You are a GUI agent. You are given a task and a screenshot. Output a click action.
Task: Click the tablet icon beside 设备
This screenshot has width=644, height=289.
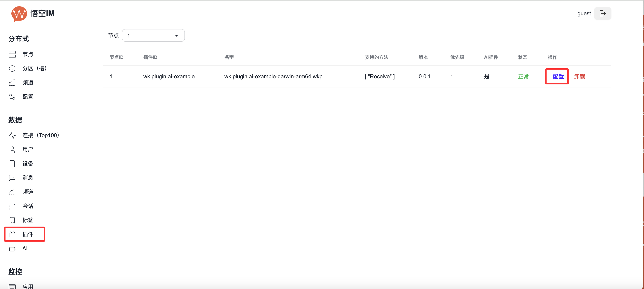pyautogui.click(x=12, y=164)
